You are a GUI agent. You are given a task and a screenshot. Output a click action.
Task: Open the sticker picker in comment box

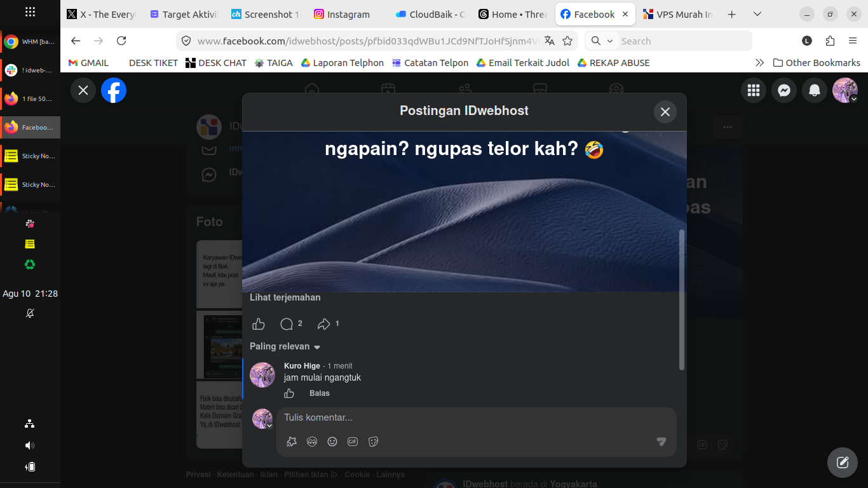click(373, 442)
